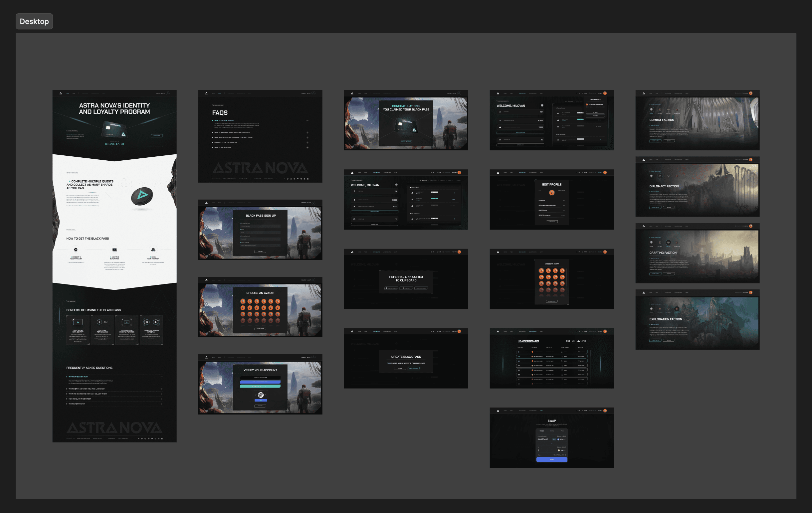Click the Mint the Black Pass step icon
This screenshot has width=812, height=513.
(x=115, y=250)
